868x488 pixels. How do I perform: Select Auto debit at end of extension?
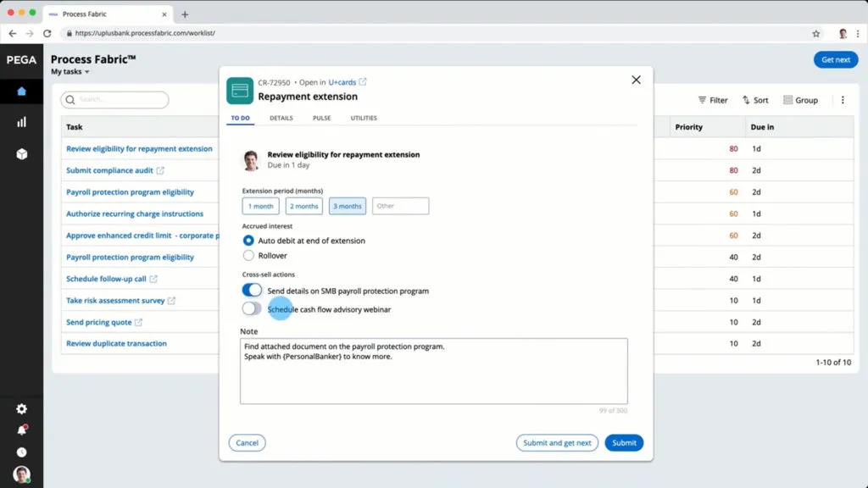[x=248, y=241]
